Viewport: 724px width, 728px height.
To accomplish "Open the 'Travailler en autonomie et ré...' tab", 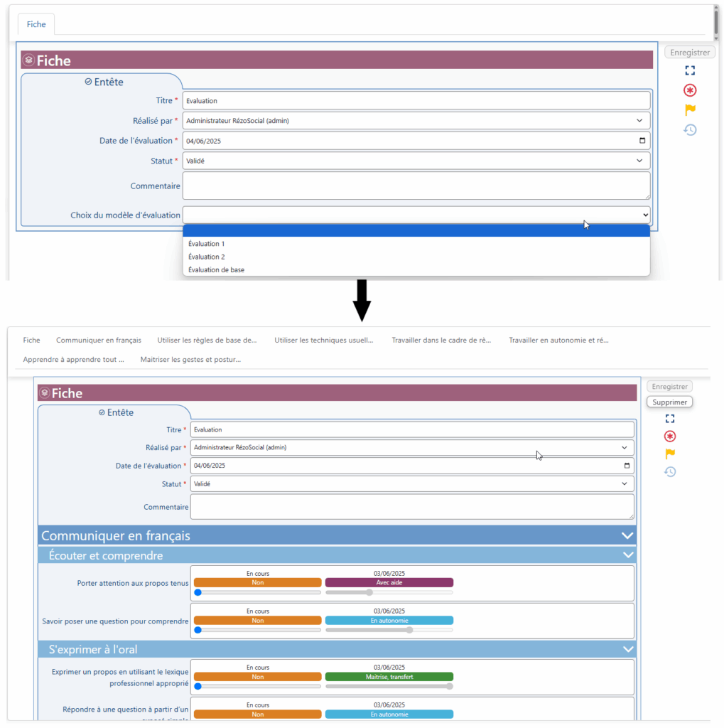I will 558,341.
